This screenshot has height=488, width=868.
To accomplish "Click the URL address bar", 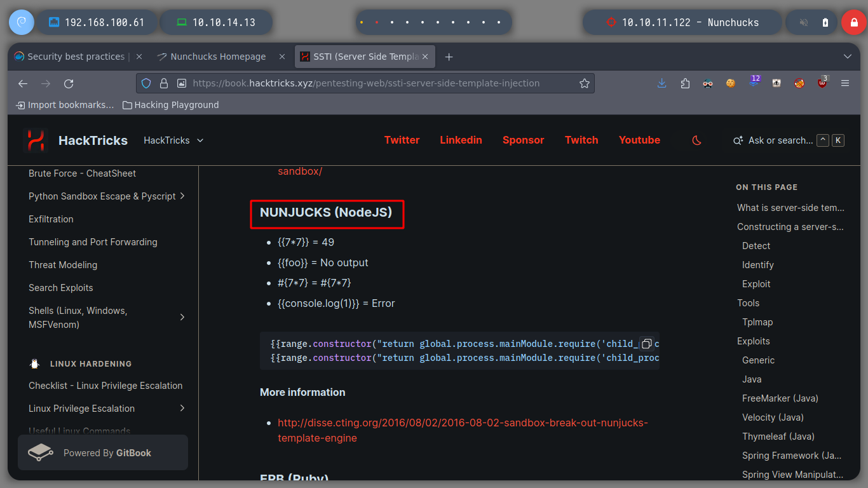I will coord(365,83).
